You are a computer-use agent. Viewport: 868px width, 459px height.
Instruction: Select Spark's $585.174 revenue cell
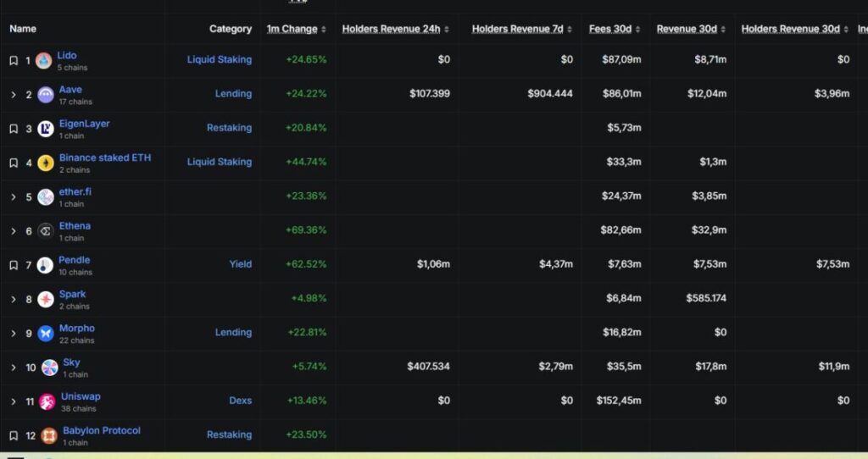pos(706,298)
